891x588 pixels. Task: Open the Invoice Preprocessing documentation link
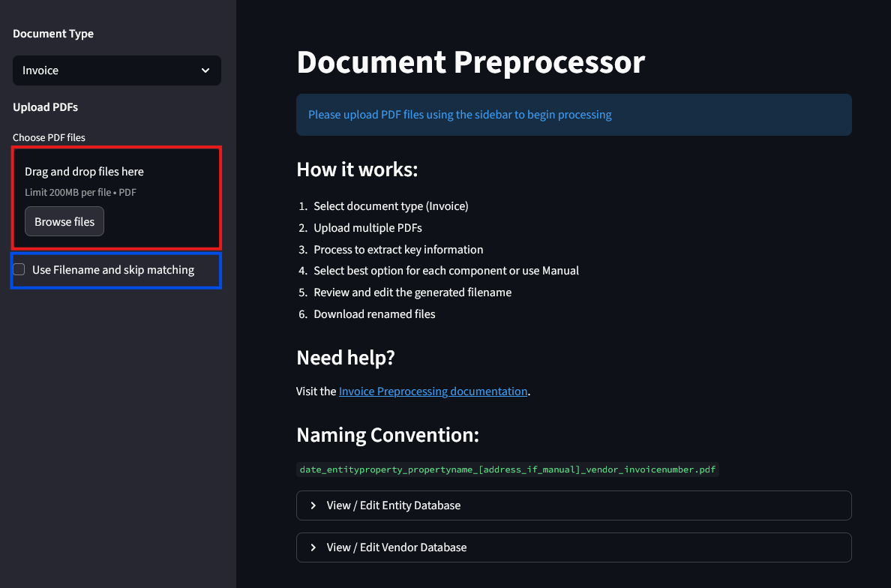coord(433,391)
